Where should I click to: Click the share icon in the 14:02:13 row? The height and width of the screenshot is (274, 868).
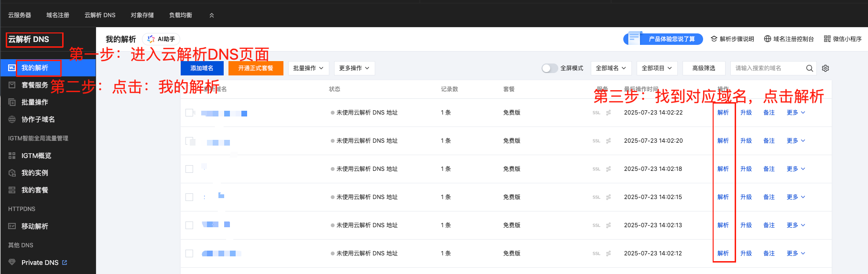608,226
